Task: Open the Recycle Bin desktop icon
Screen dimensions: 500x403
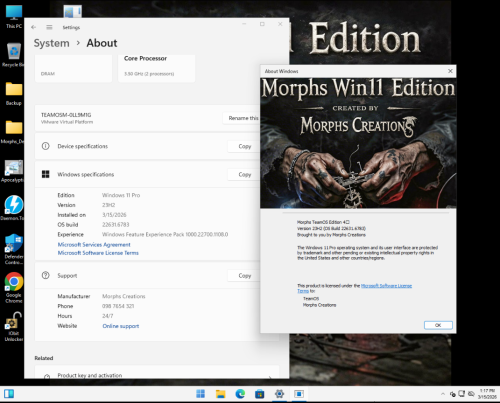Action: (x=14, y=55)
